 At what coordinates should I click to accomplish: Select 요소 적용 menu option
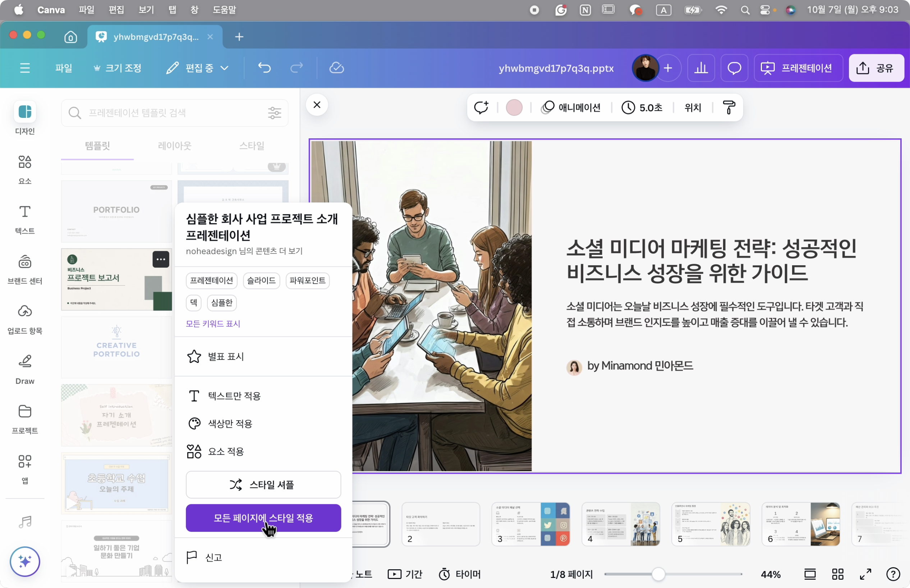coord(263,451)
